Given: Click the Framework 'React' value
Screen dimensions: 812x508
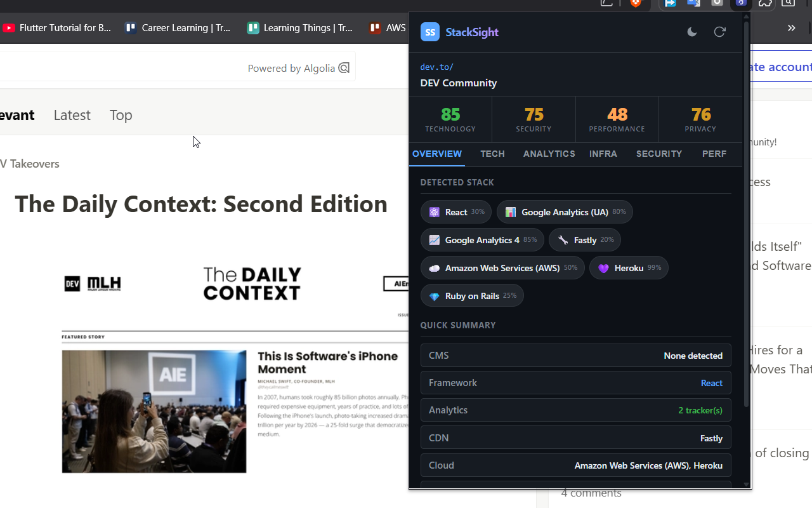Looking at the screenshot, I should 712,383.
